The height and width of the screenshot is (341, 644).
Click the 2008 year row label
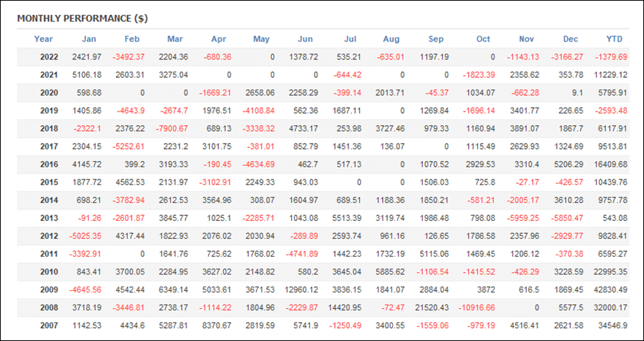click(49, 307)
